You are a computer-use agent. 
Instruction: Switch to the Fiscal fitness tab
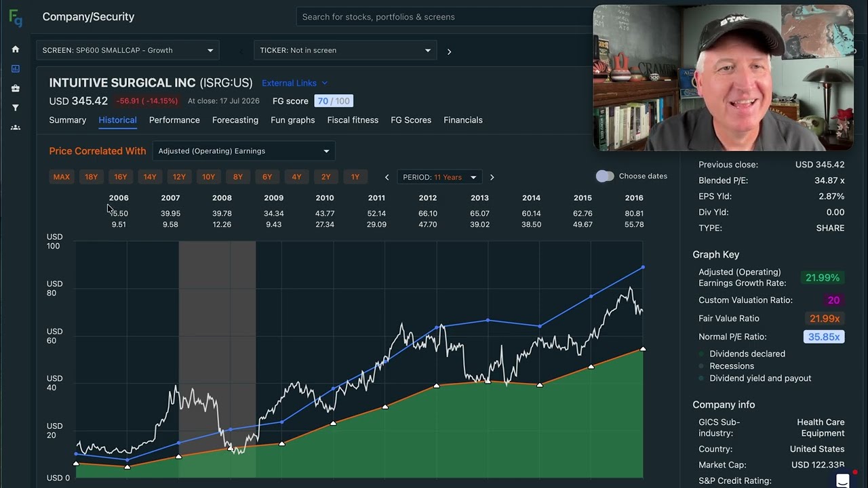pos(353,120)
